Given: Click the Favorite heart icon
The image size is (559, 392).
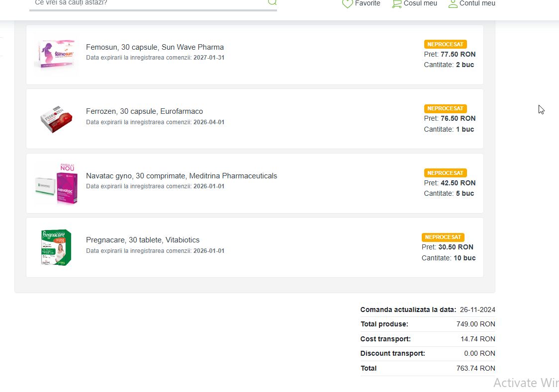Looking at the screenshot, I should (x=347, y=3).
